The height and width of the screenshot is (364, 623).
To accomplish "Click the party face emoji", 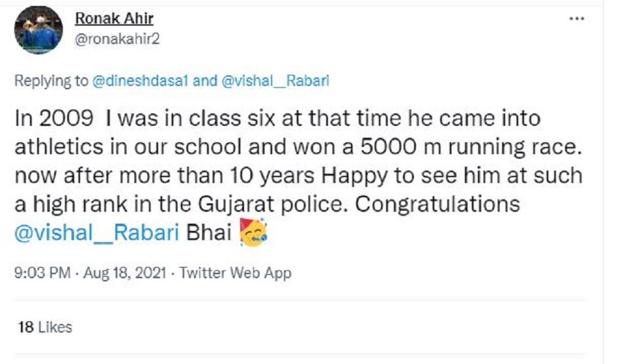I will point(253,233).
